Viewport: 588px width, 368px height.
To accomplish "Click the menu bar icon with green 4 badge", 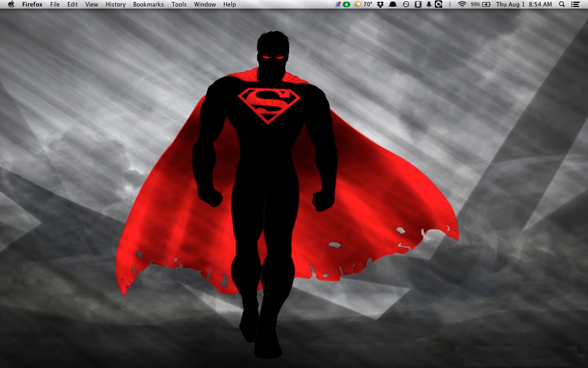I will pos(343,4).
